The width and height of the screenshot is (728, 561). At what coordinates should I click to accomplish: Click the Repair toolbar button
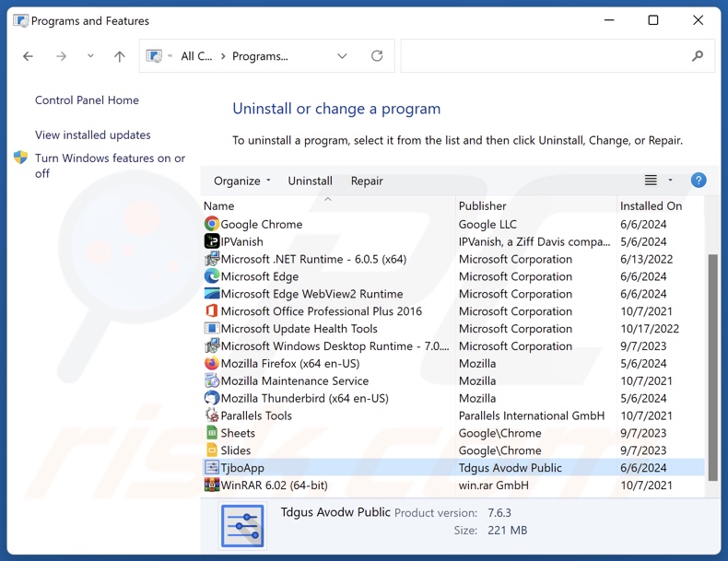367,181
